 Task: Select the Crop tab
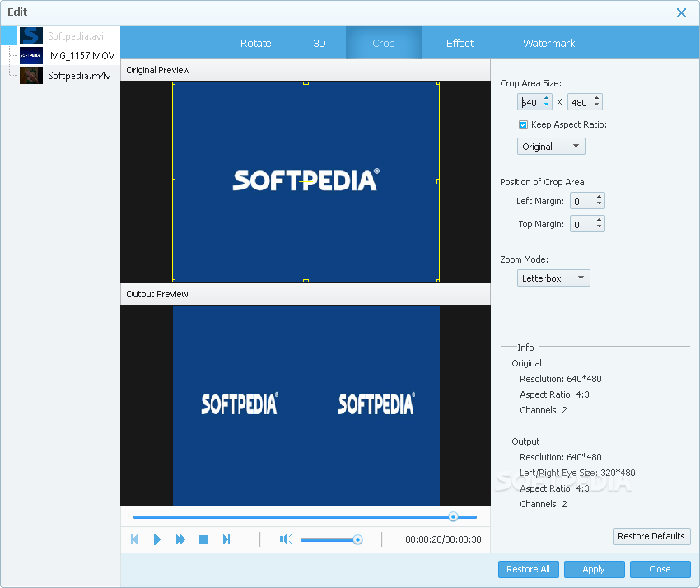pyautogui.click(x=384, y=44)
